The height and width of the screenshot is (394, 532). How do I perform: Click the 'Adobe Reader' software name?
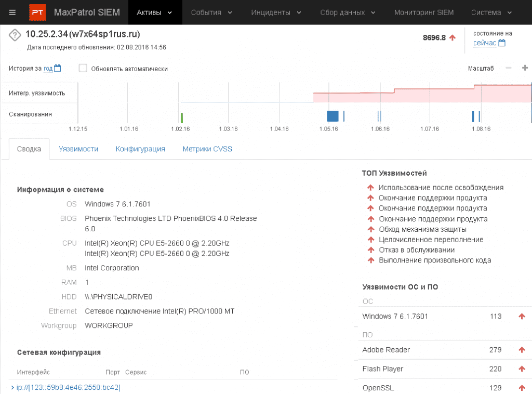(386, 349)
